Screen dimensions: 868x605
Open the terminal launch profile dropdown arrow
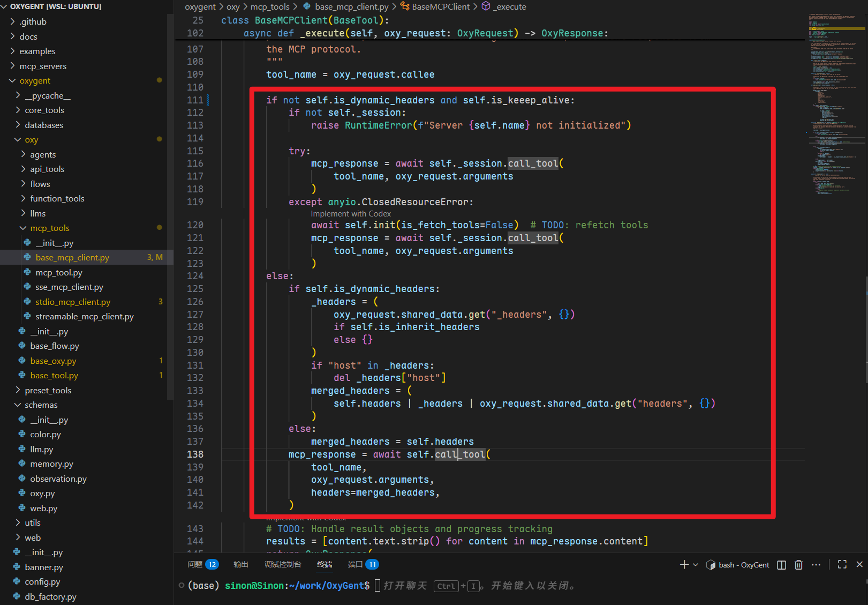[x=696, y=565]
